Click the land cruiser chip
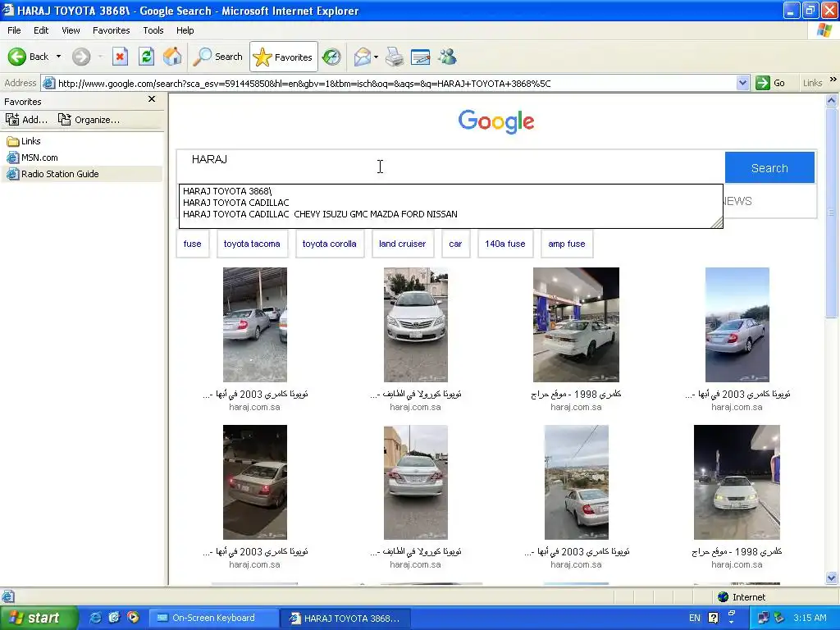840x630 pixels. click(402, 244)
